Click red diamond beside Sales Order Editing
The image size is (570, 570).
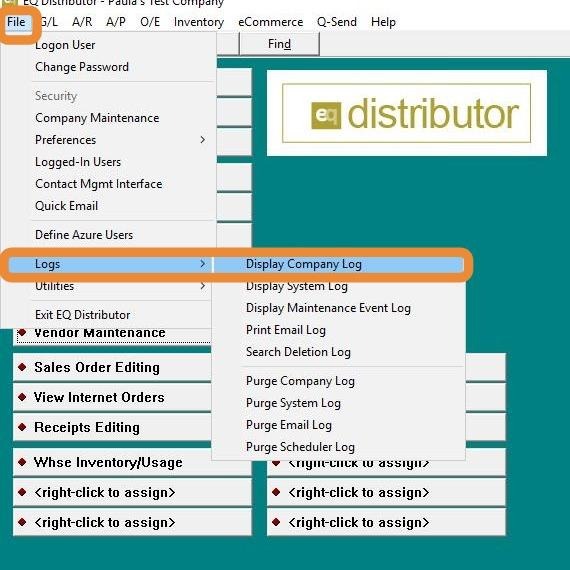(22, 367)
